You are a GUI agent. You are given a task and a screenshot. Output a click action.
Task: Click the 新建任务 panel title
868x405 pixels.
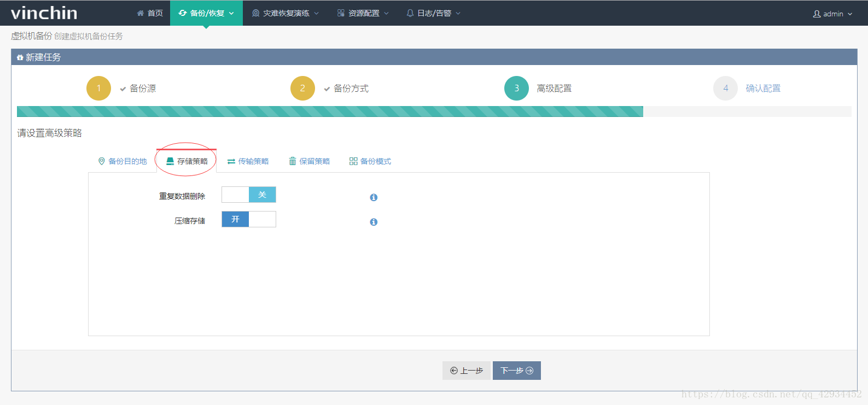click(x=43, y=57)
